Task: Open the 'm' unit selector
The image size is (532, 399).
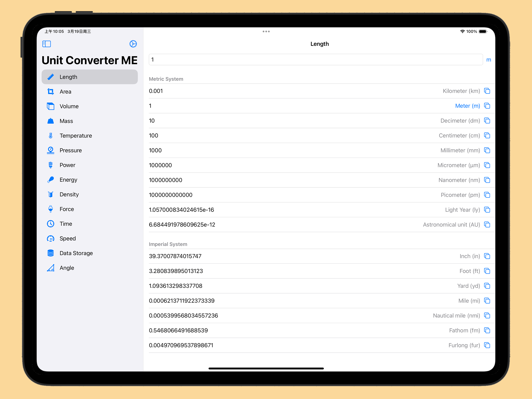Action: coord(488,60)
